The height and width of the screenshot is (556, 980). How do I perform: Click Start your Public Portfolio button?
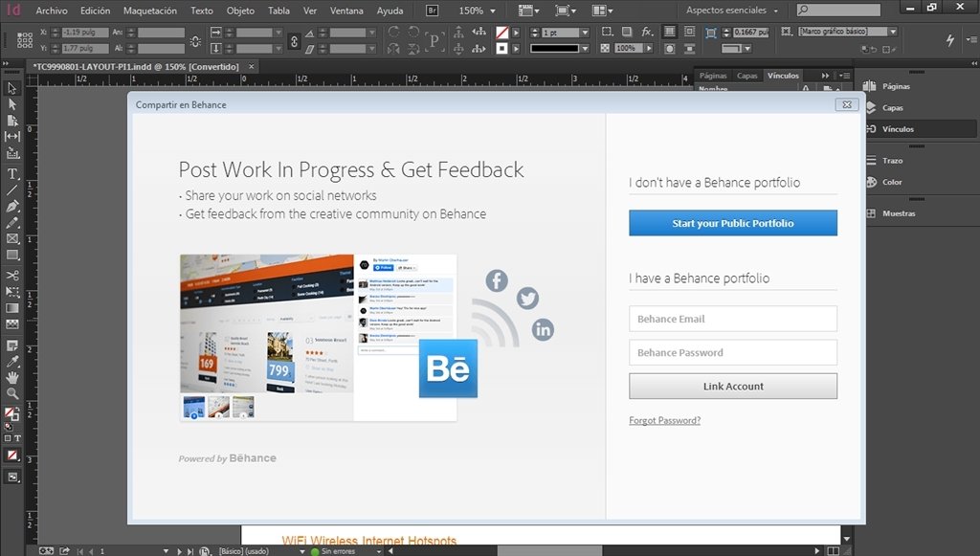pos(733,223)
